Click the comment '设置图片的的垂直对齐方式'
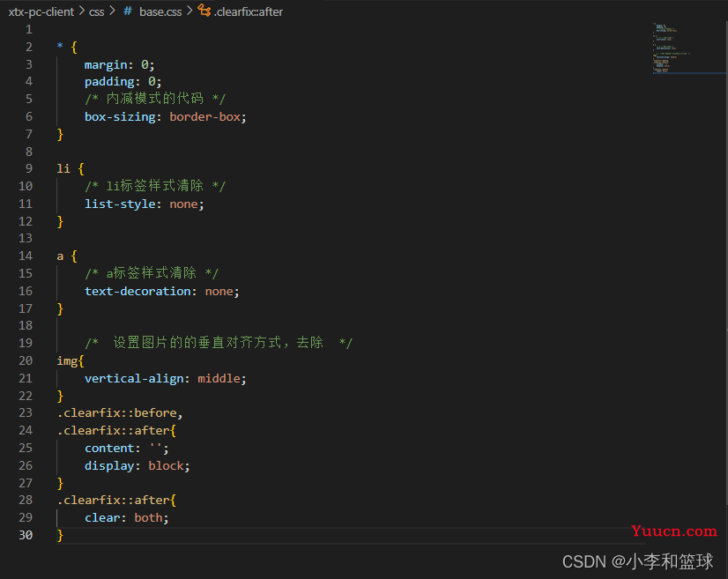Image resolution: width=728 pixels, height=579 pixels. click(197, 343)
